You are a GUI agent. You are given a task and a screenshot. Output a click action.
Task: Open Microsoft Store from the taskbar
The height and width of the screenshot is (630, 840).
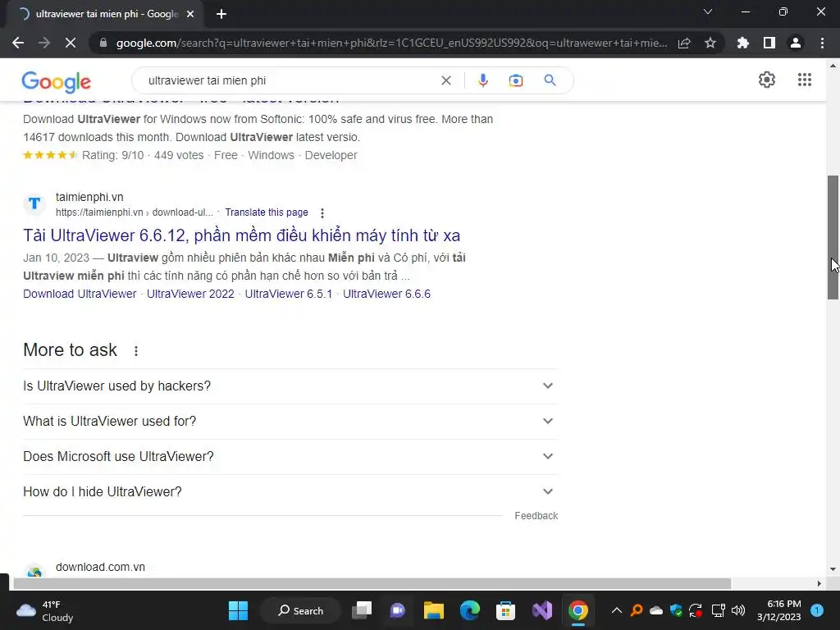click(x=505, y=610)
